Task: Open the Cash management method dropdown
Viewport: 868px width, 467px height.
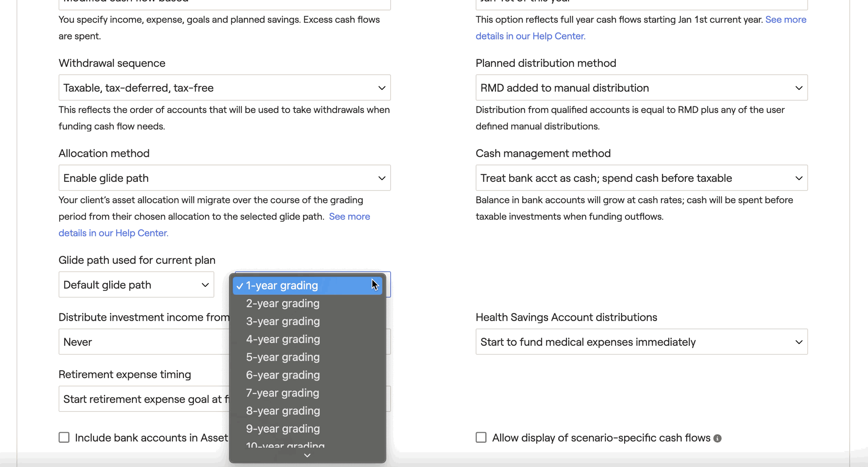Action: [641, 178]
